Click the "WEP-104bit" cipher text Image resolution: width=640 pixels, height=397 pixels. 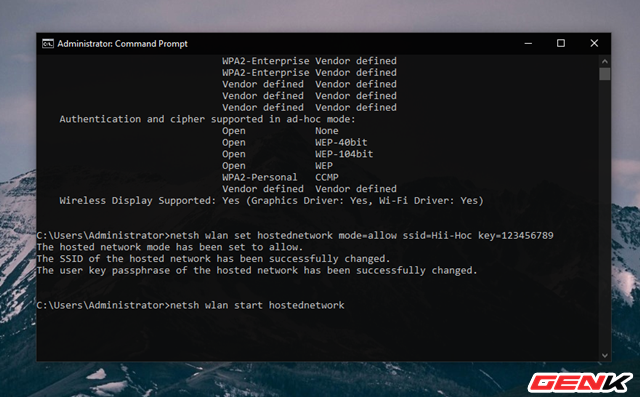344,154
